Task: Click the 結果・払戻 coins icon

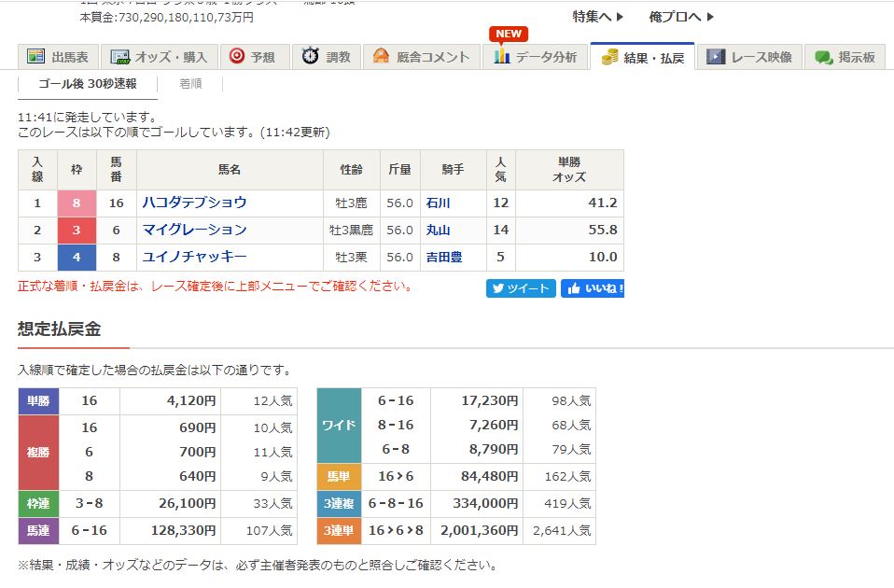Action: point(609,57)
